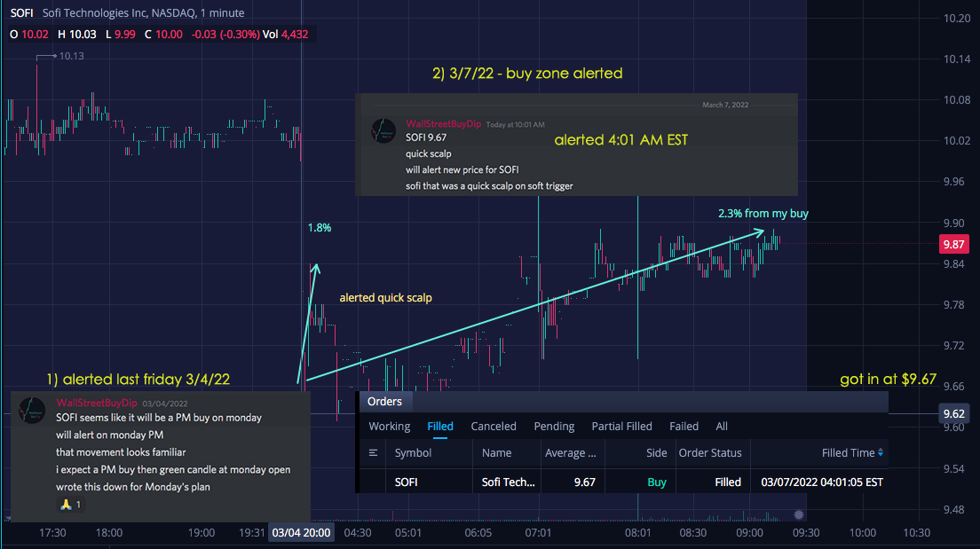Add praying hands emoji reaction
Viewport: 980px width, 549px height.
70,504
